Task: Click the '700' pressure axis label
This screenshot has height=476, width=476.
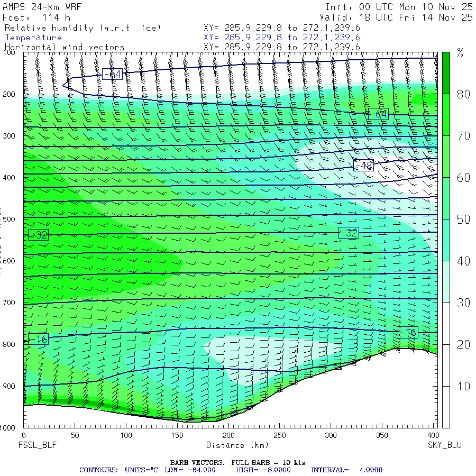Action: point(9,303)
